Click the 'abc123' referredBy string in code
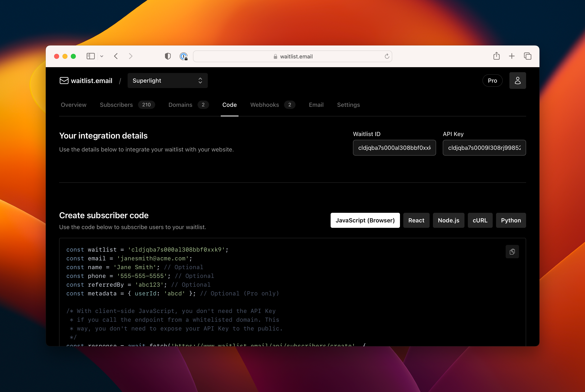The height and width of the screenshot is (392, 585). (x=149, y=285)
